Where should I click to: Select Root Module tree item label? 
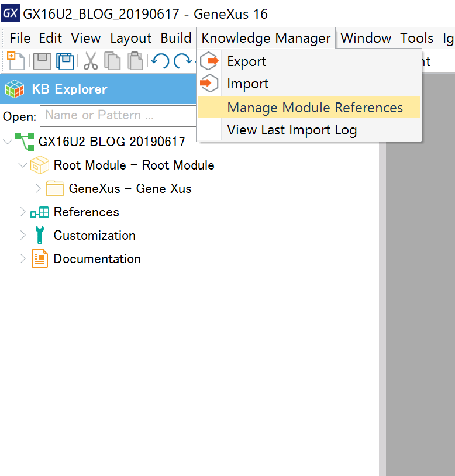click(x=134, y=165)
